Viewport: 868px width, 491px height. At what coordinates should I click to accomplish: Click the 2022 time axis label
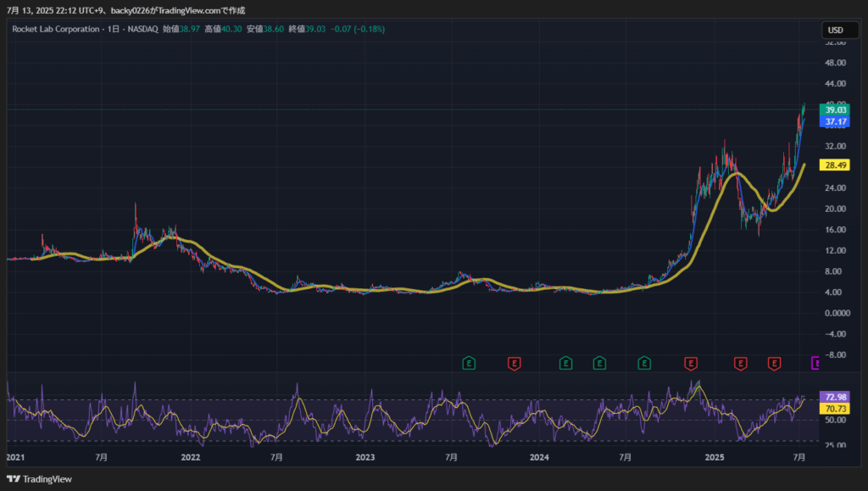[x=191, y=457]
